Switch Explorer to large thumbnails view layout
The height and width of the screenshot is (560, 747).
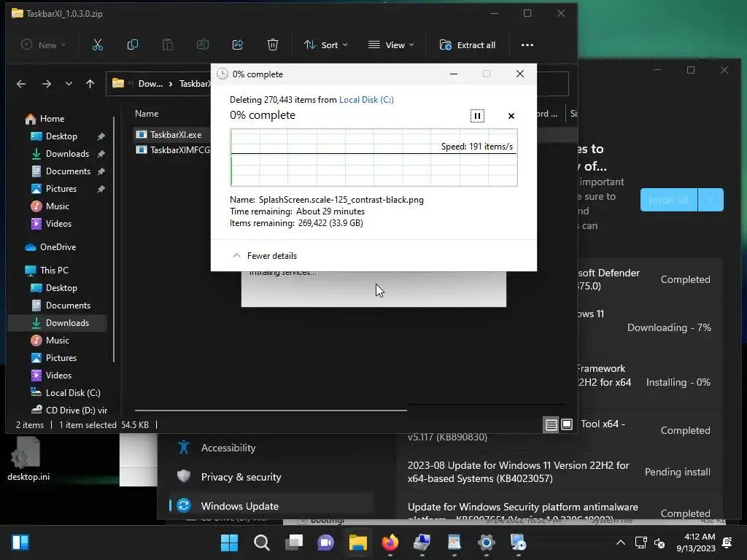(566, 424)
